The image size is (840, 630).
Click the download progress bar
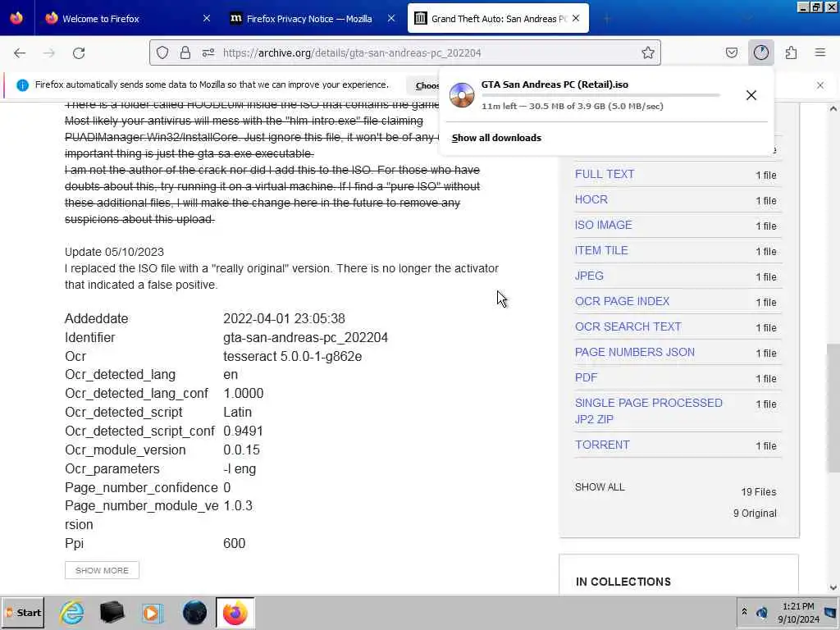[600, 95]
